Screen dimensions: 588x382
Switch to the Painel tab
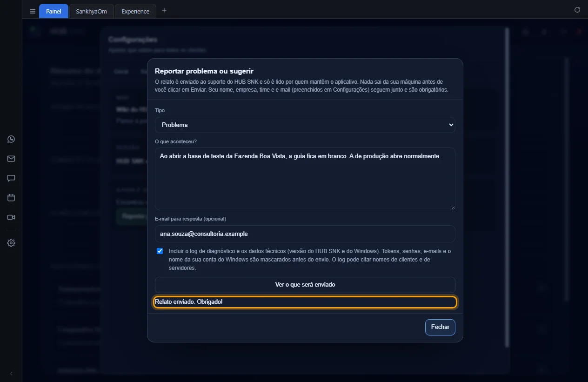tap(53, 11)
